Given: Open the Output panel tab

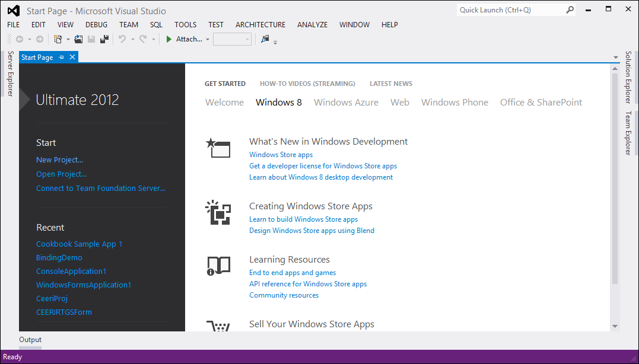Looking at the screenshot, I should pyautogui.click(x=30, y=340).
